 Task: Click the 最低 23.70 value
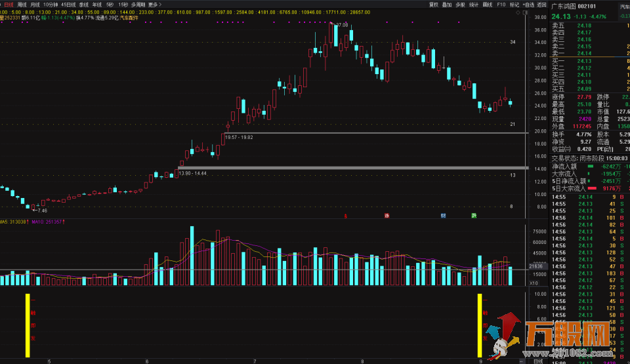point(584,111)
